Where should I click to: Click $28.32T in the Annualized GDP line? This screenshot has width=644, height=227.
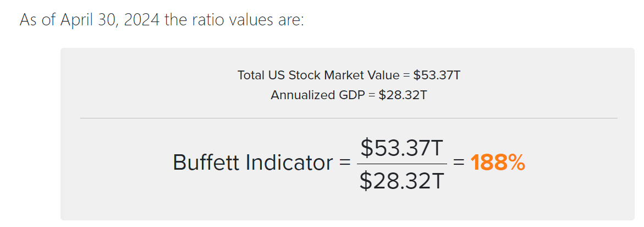coord(403,95)
